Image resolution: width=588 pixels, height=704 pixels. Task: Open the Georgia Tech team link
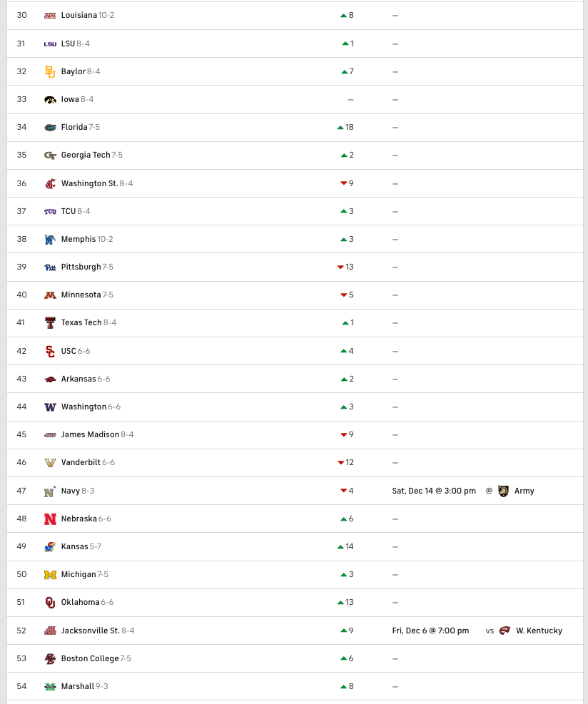[86, 155]
